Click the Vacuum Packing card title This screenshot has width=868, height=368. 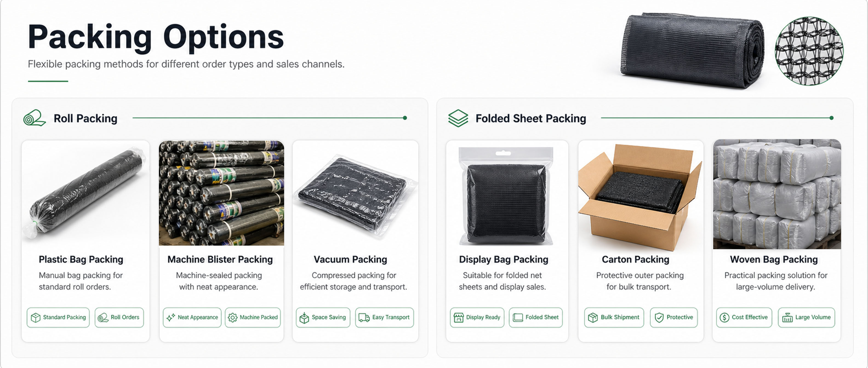[350, 259]
